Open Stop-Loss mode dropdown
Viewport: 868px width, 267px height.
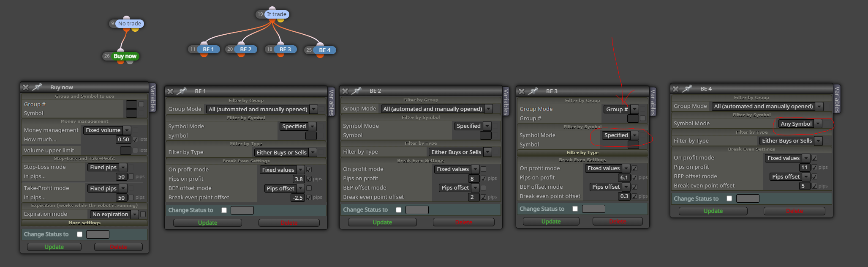pyautogui.click(x=107, y=168)
